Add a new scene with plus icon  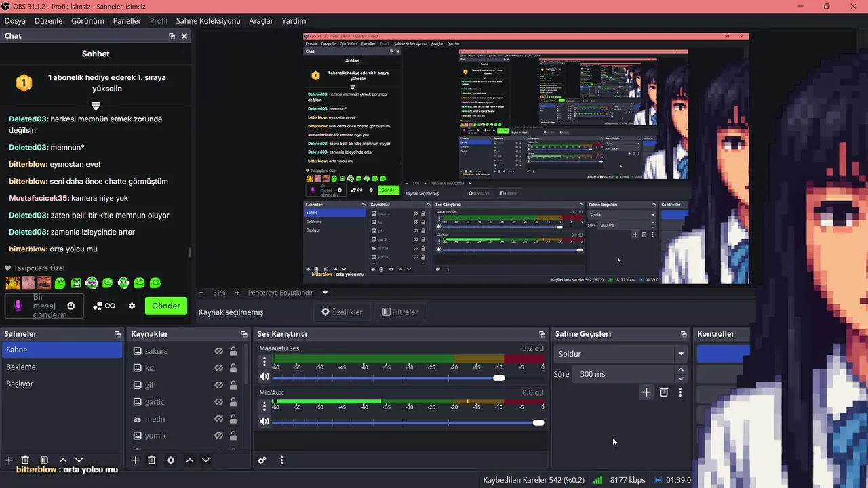[9, 460]
